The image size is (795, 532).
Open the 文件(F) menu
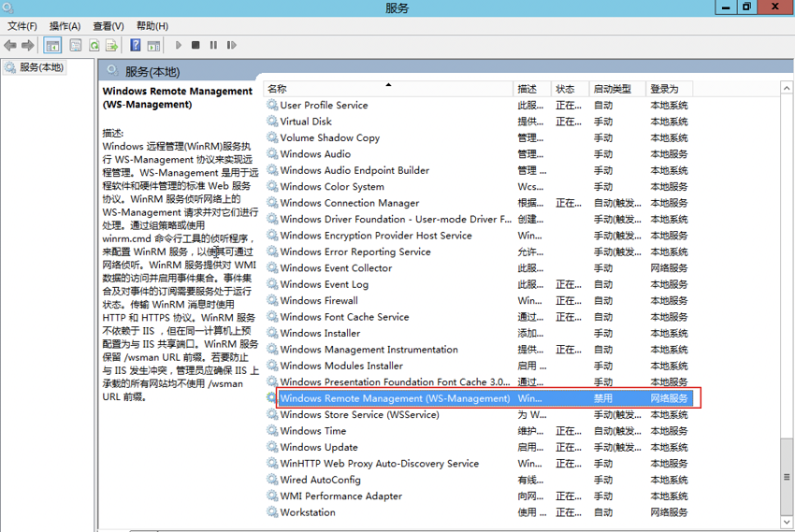coord(22,26)
